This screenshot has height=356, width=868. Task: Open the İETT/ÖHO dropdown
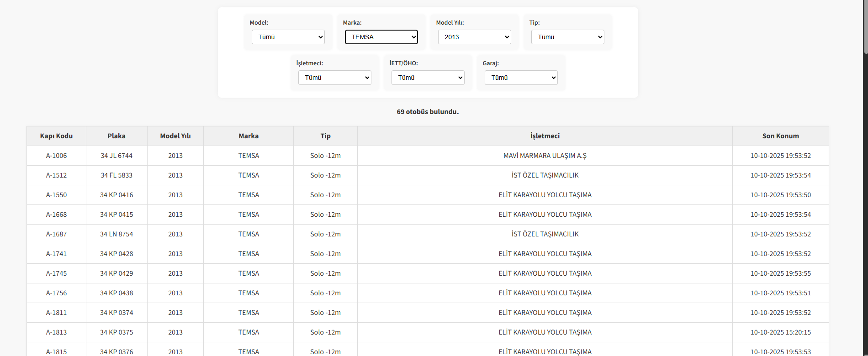point(428,78)
